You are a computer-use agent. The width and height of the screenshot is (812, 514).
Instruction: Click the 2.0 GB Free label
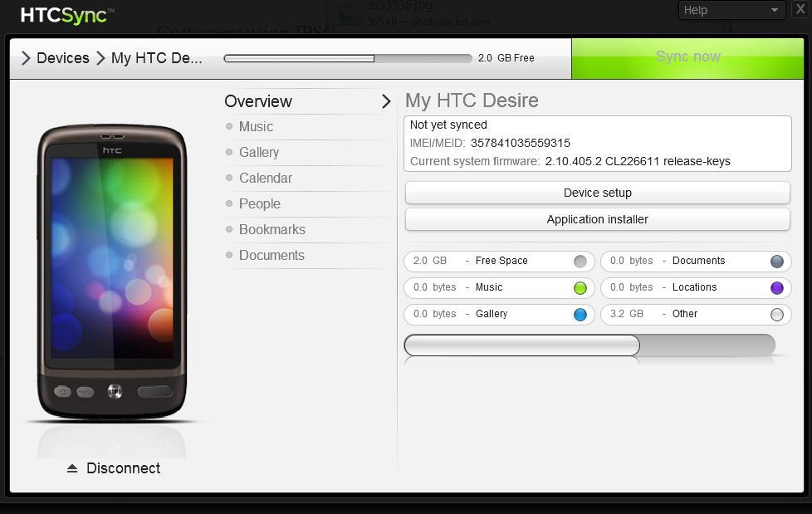point(506,58)
